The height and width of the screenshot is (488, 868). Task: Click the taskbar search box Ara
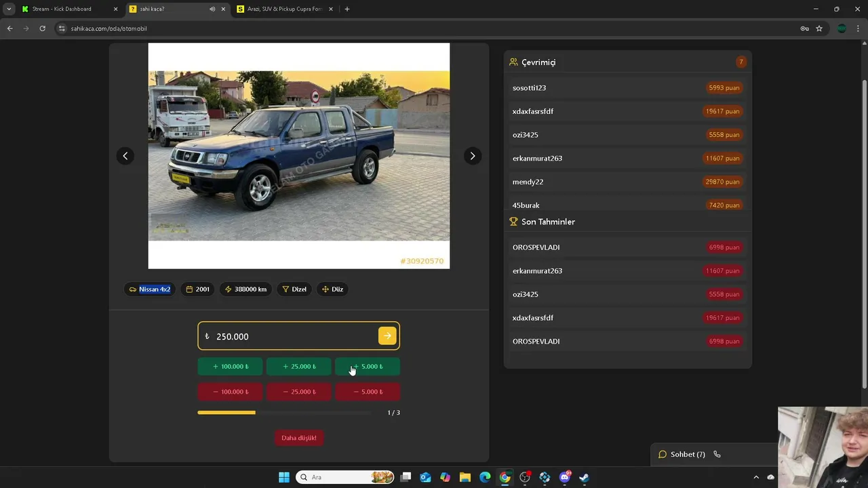pyautogui.click(x=346, y=477)
